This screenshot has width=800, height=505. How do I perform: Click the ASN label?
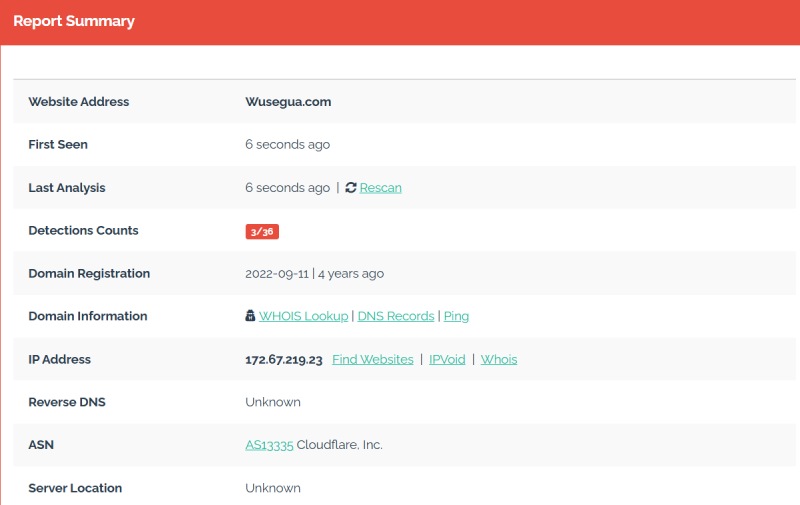pos(41,445)
